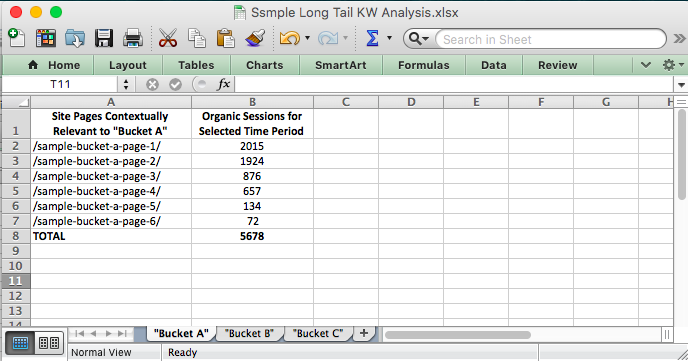
Task: Switch to the "Bucket B" sheet tab
Action: (x=249, y=333)
